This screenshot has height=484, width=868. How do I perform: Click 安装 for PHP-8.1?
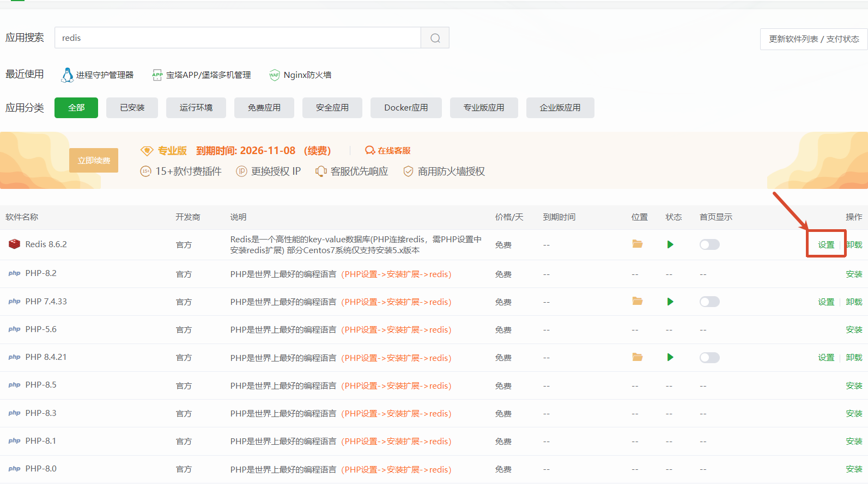pyautogui.click(x=854, y=442)
